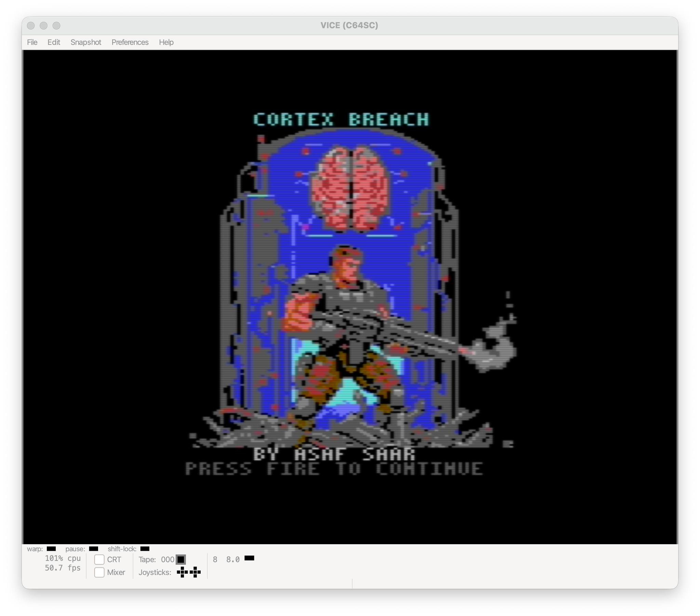700x616 pixels.
Task: Enable the Mixer checkbox
Action: (99, 573)
